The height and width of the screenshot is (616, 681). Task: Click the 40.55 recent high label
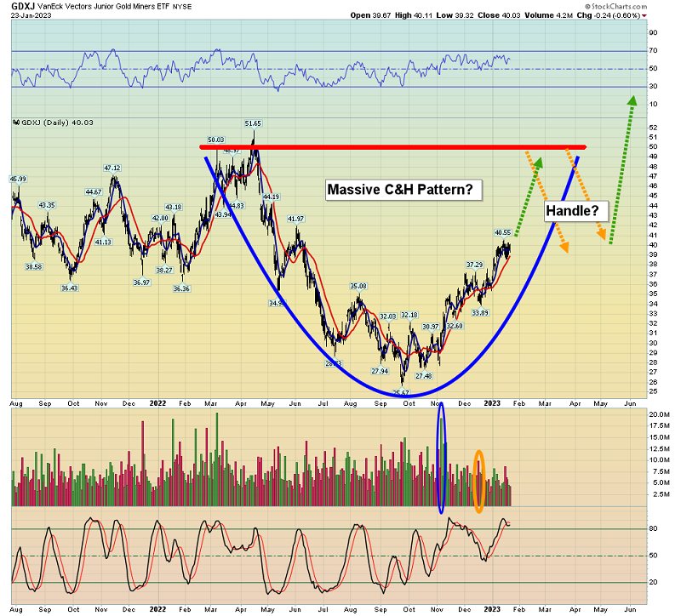tap(501, 232)
